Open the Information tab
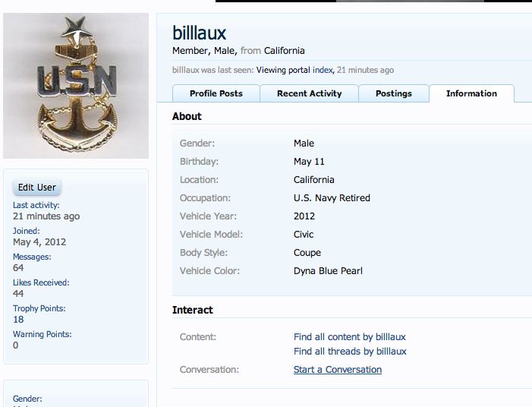This screenshot has height=407, width=532. tap(471, 93)
